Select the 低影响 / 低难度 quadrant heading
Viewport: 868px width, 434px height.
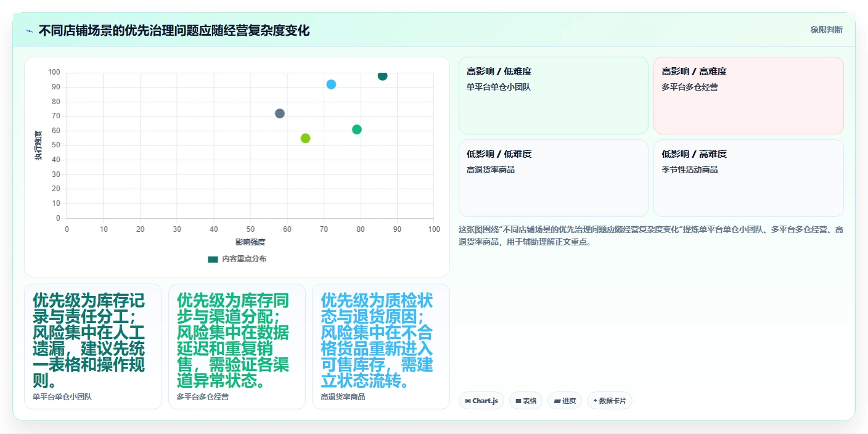click(x=499, y=154)
